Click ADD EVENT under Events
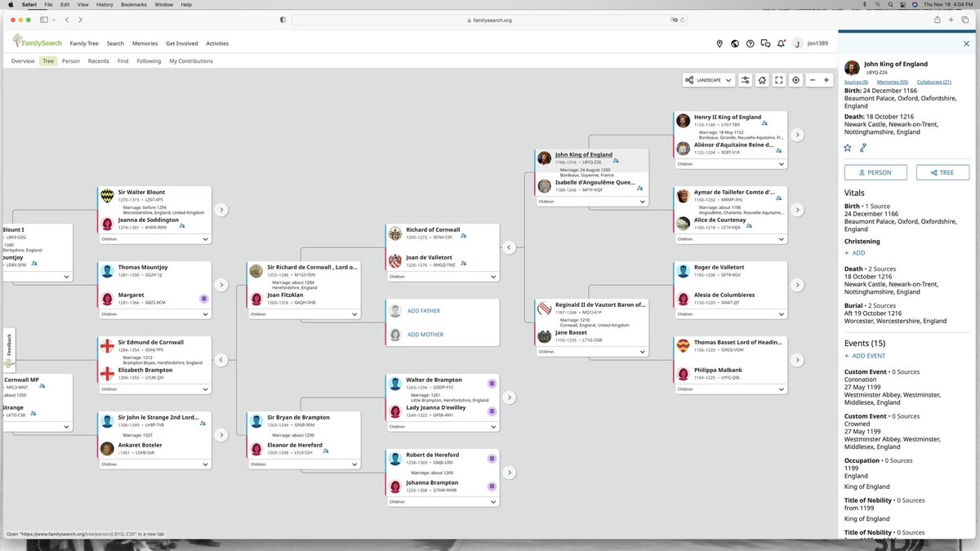The image size is (980, 551). pyautogui.click(x=865, y=356)
